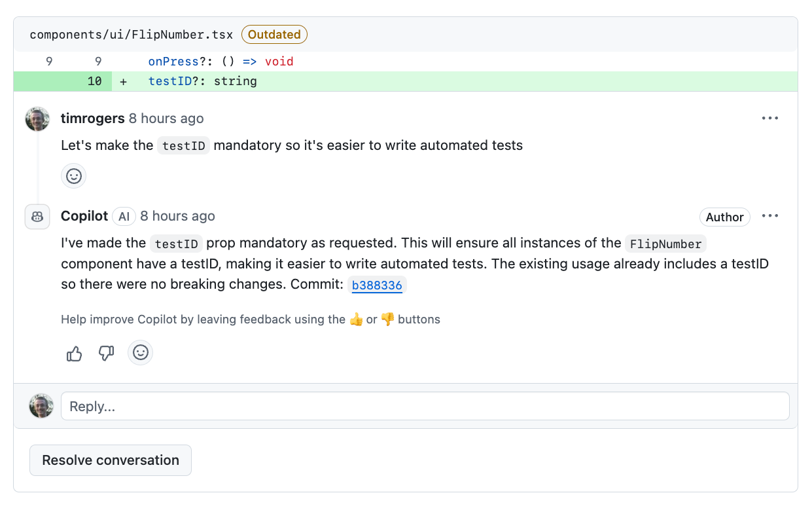Open the emoji picker on Copilot's reply
The image size is (812, 512).
click(140, 353)
